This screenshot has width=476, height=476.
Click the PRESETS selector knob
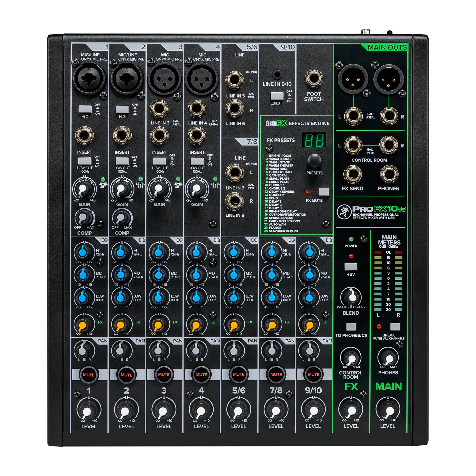pyautogui.click(x=314, y=160)
